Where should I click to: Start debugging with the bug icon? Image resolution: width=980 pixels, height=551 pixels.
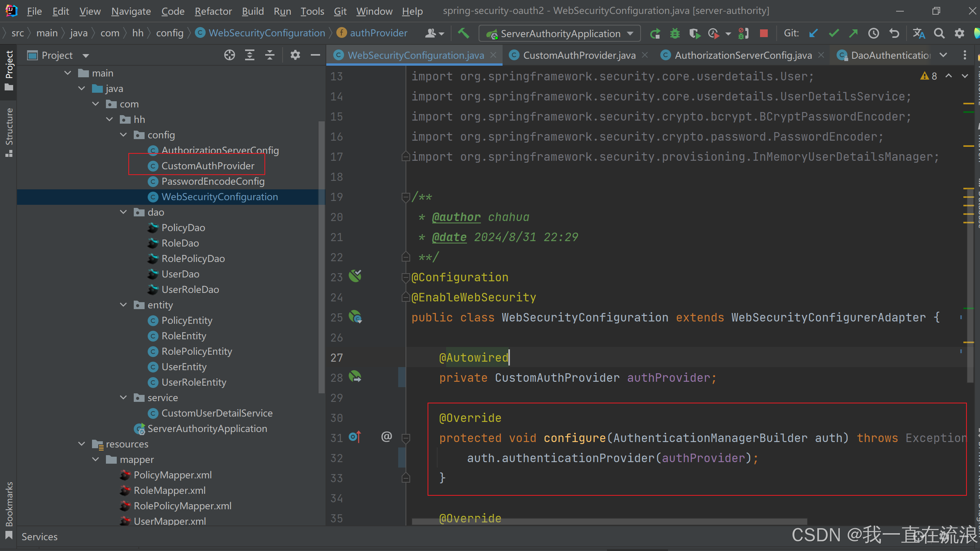tap(675, 34)
